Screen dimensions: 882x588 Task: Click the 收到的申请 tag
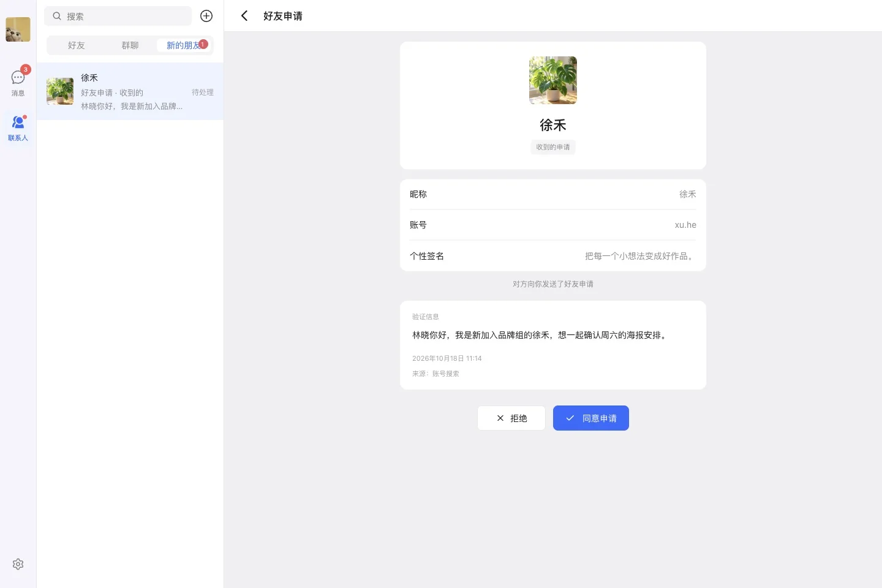(x=553, y=147)
